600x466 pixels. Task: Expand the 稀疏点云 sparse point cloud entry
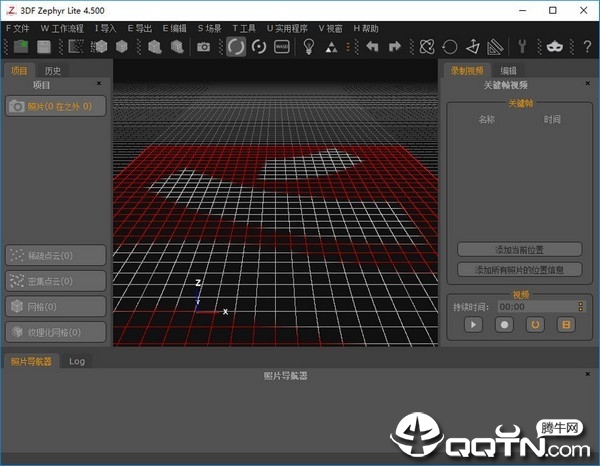point(55,255)
